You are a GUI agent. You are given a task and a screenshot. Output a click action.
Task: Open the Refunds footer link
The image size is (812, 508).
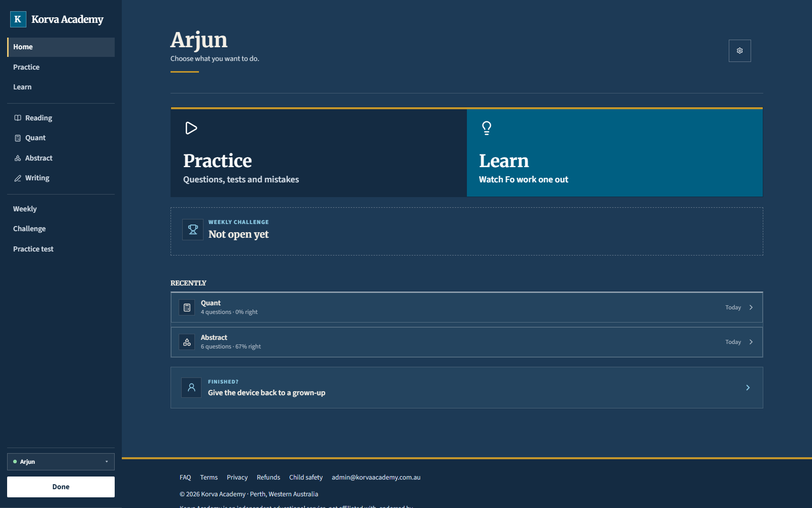click(x=268, y=478)
